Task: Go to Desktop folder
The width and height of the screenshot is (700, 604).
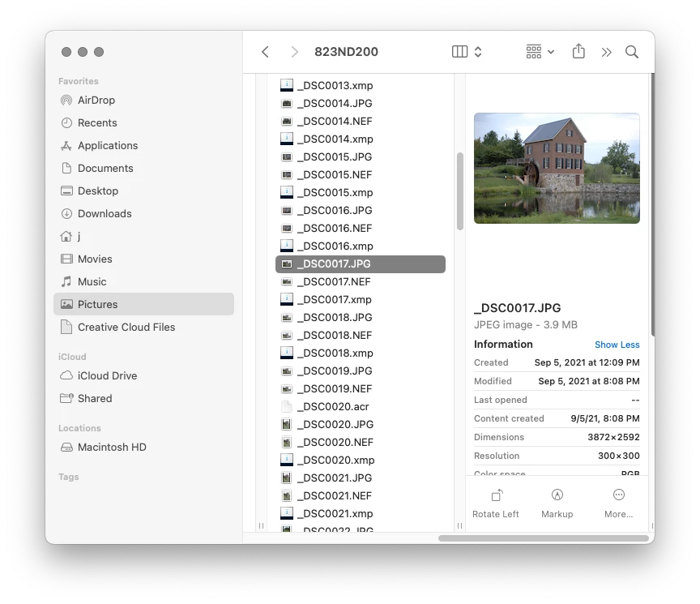Action: tap(143, 191)
